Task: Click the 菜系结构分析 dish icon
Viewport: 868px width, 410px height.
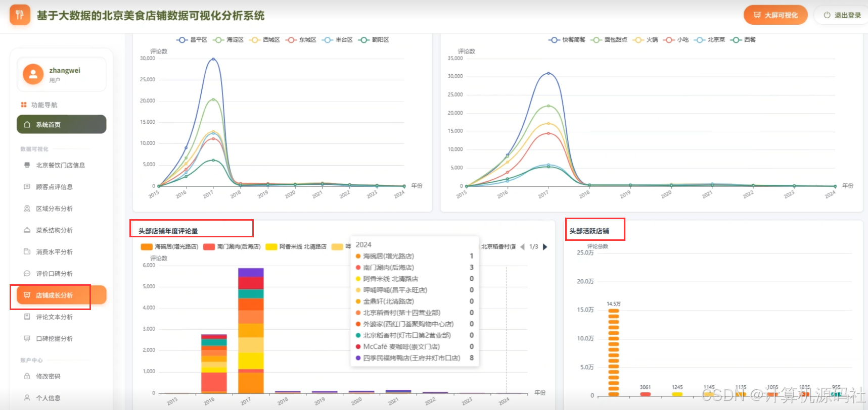Action: (x=27, y=230)
